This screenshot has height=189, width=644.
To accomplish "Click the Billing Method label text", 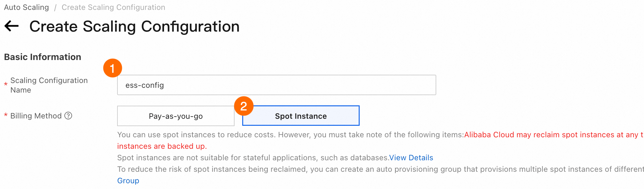I will pyautogui.click(x=36, y=116).
